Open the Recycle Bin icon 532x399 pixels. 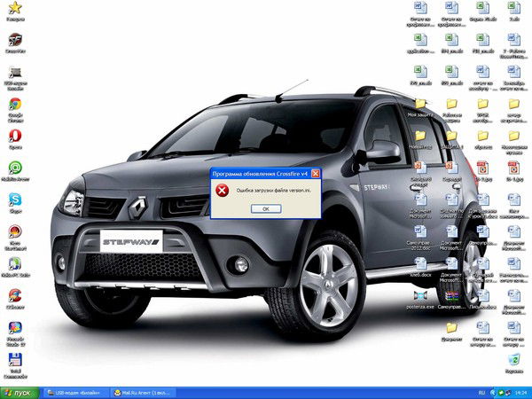pyautogui.click(x=513, y=359)
